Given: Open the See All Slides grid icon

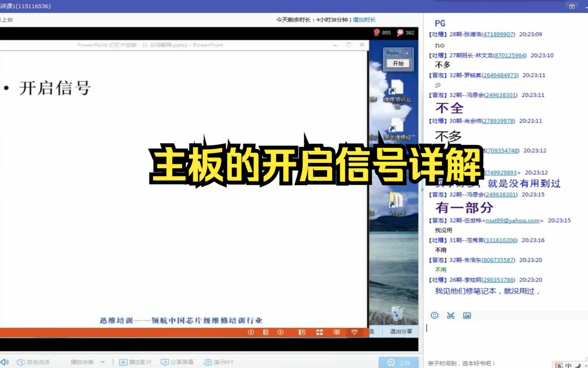Looking at the screenshot, I should pos(319,332).
